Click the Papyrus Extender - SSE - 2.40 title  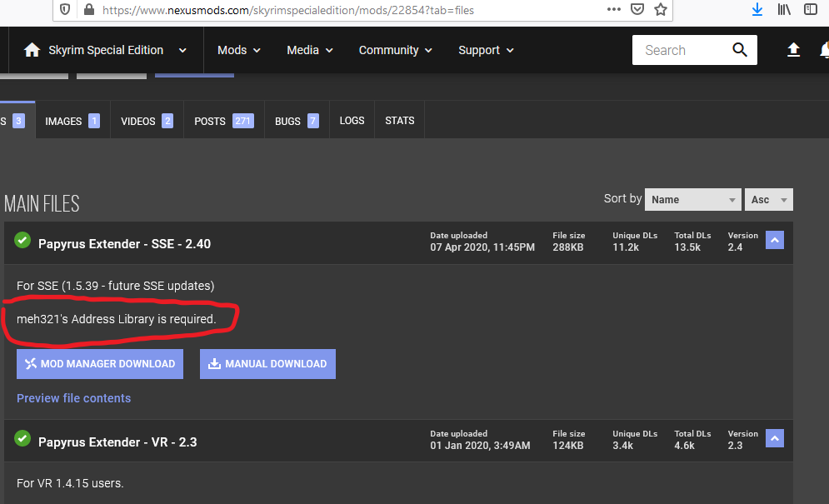[x=124, y=244]
